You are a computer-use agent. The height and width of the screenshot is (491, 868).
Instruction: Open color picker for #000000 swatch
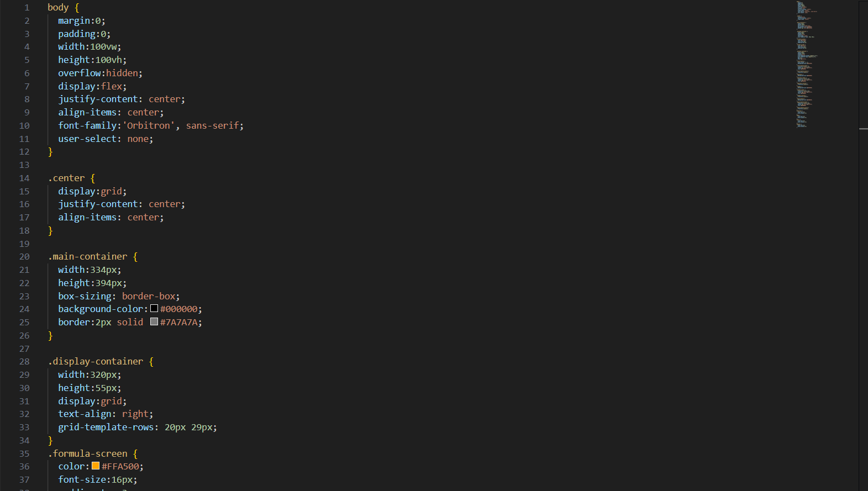[x=154, y=309]
